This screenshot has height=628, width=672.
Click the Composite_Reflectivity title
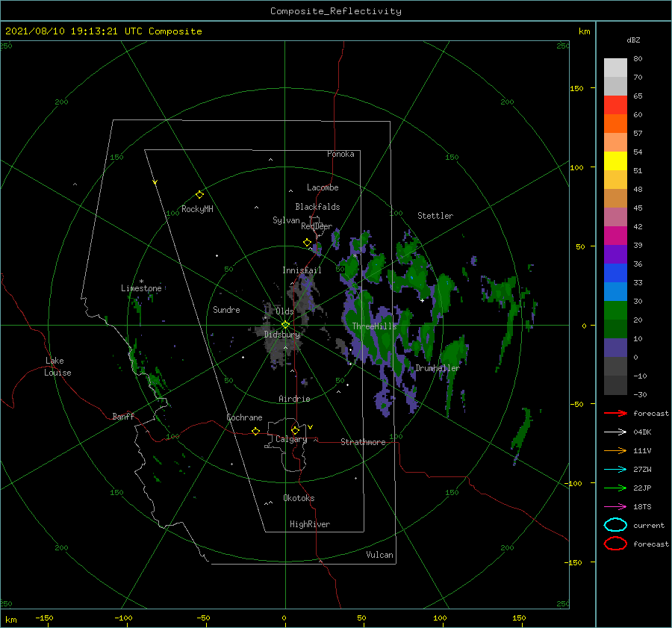(x=336, y=11)
